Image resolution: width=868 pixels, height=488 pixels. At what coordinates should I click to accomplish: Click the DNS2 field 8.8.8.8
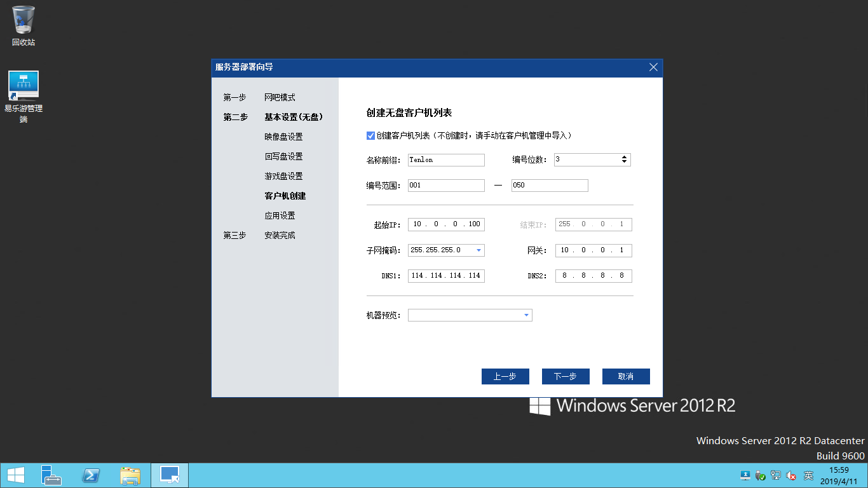[593, 276]
